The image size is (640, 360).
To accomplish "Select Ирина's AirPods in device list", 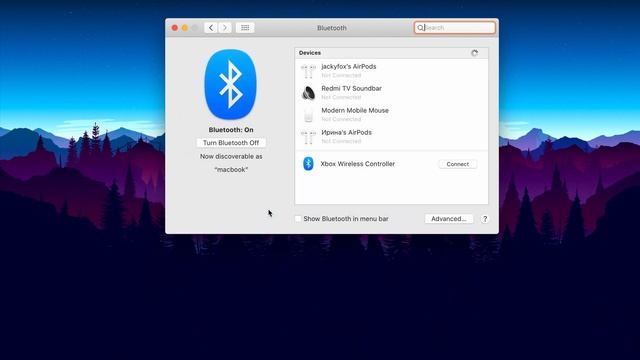I will tap(391, 137).
